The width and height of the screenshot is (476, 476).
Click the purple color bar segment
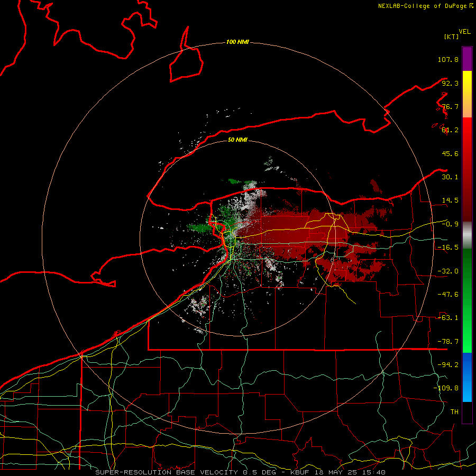[x=467, y=59]
